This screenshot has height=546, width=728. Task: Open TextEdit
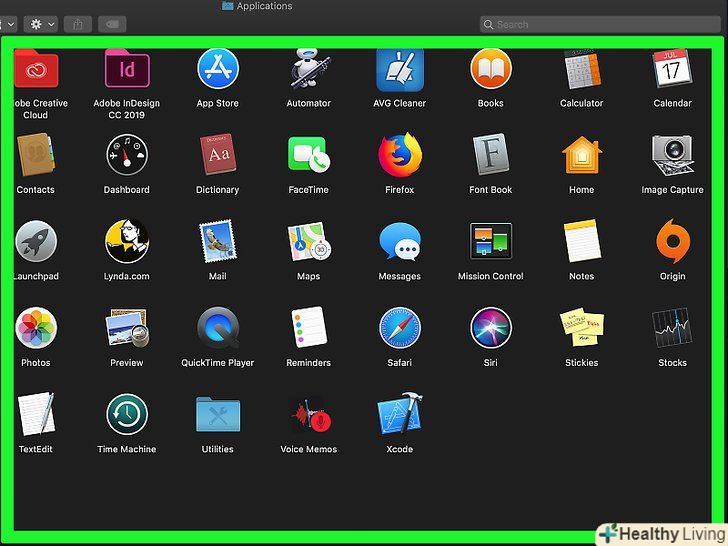tap(36, 414)
